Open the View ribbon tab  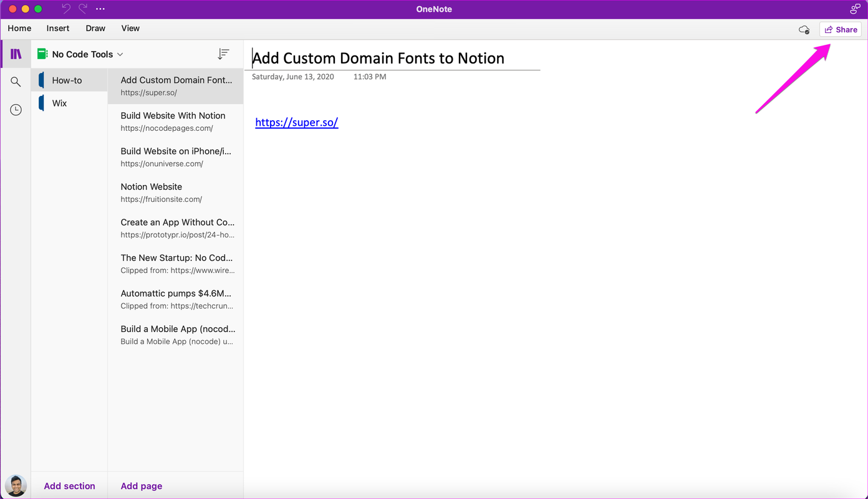click(130, 28)
